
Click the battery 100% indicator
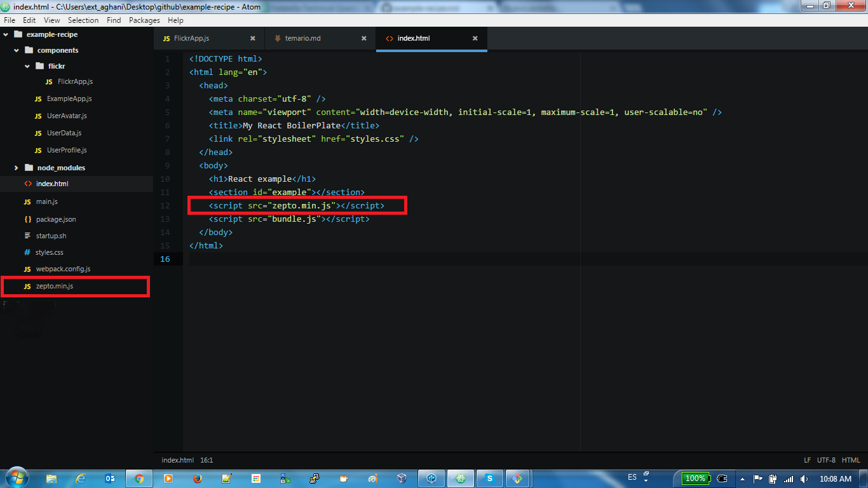pos(696,478)
